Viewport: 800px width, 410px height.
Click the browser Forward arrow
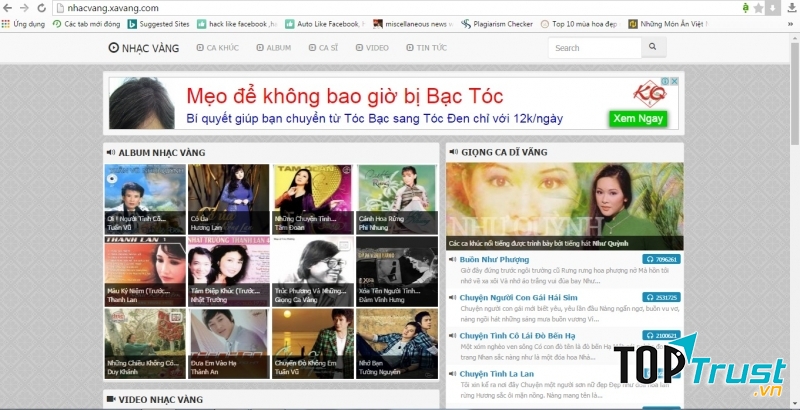[24, 8]
